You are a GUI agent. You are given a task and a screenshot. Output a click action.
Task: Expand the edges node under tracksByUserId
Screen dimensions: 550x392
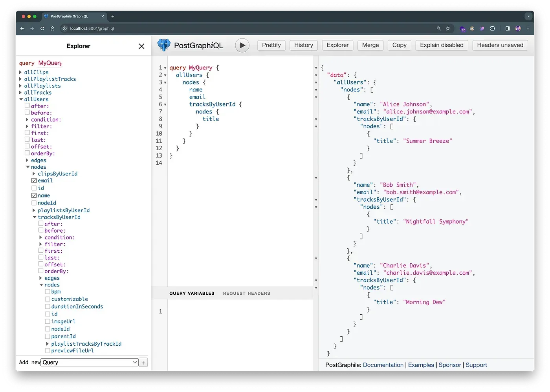pyautogui.click(x=41, y=278)
